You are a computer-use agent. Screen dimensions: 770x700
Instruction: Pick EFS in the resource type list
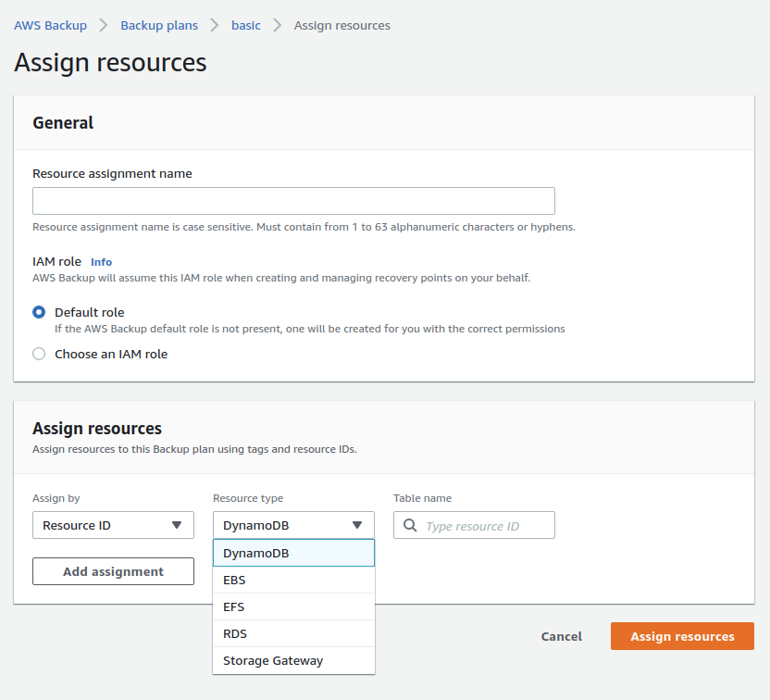293,606
